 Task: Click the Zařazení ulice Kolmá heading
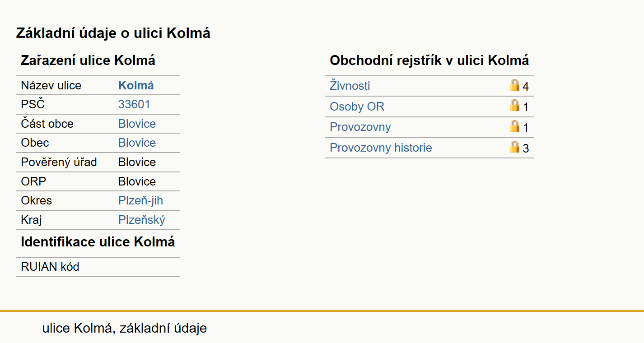[88, 60]
